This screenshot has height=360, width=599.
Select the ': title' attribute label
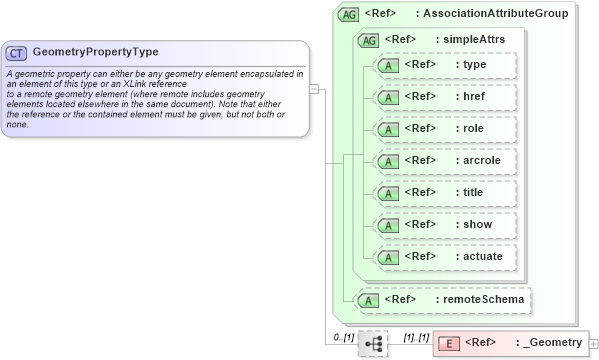click(469, 192)
